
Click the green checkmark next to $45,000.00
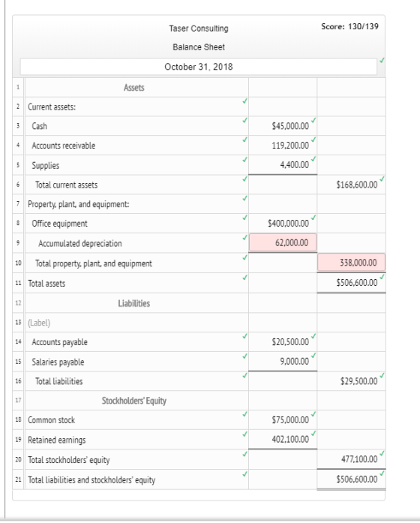[313, 120]
